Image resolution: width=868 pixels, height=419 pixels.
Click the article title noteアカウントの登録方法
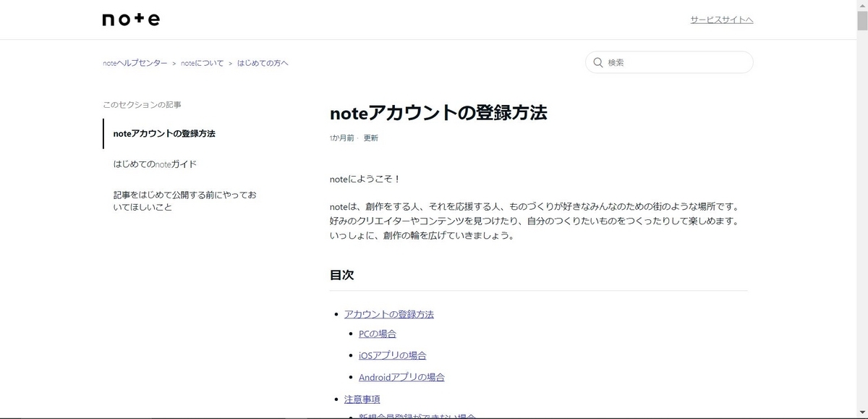[438, 113]
